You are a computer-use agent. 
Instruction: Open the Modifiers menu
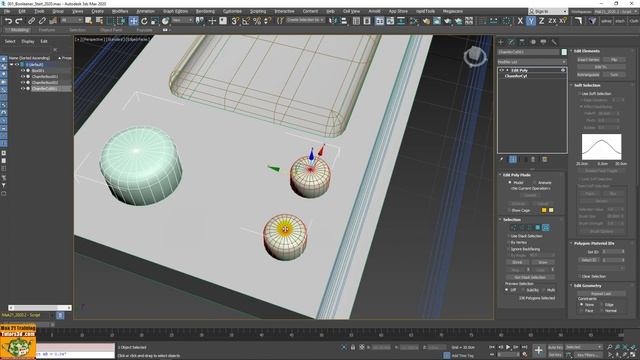(x=120, y=11)
